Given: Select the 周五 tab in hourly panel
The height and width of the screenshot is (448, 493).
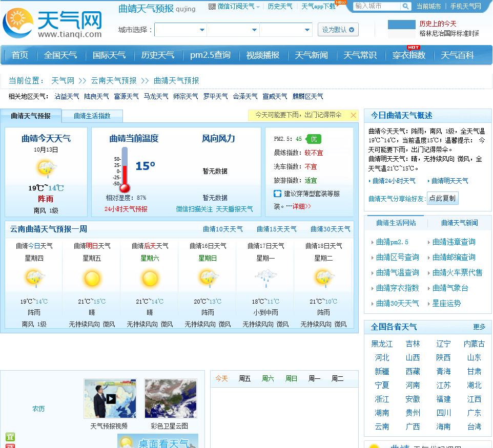Looking at the screenshot, I should [x=244, y=378].
